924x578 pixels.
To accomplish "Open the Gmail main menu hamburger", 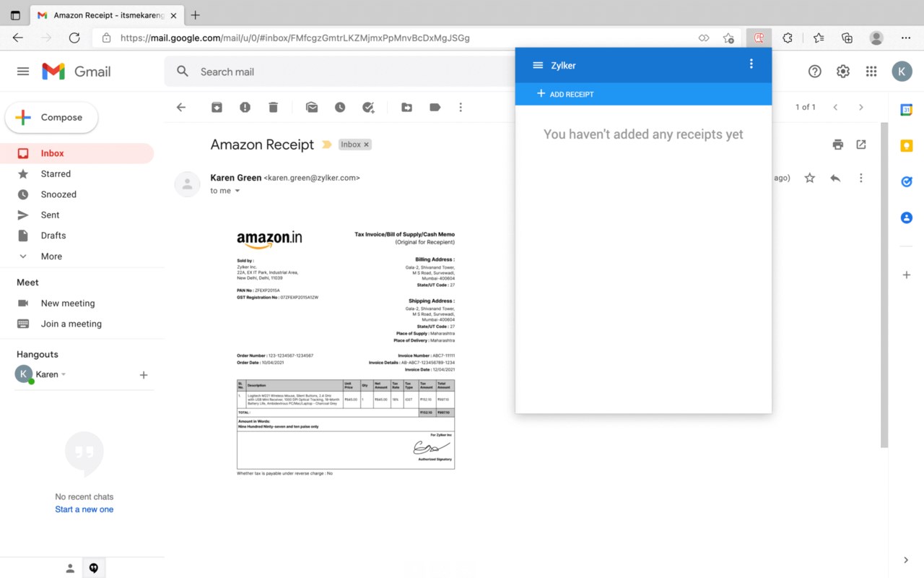I will pos(23,72).
